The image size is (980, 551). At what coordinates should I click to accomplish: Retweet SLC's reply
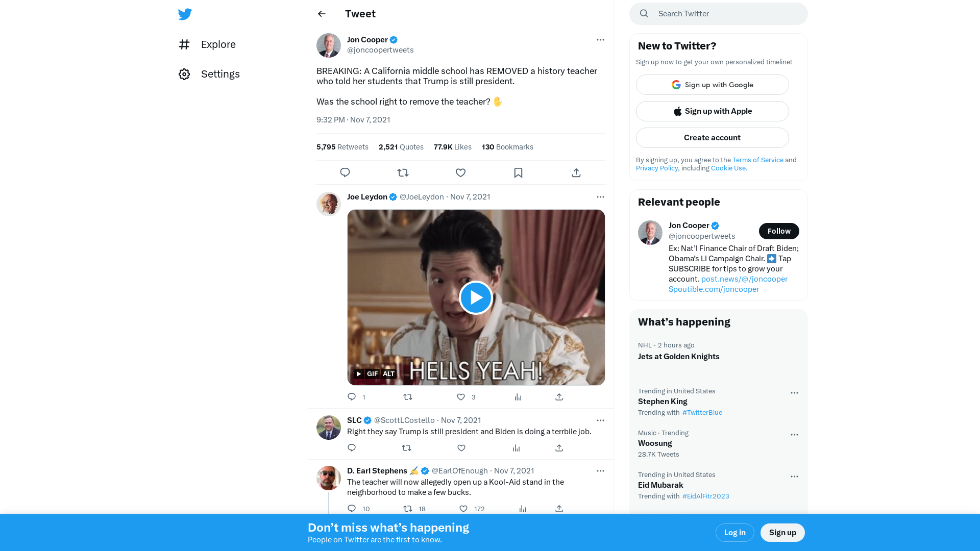[x=406, y=448]
